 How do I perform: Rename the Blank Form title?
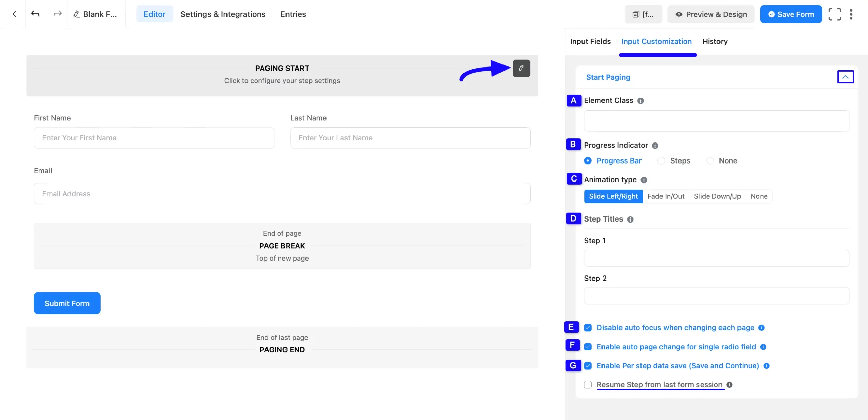(x=95, y=14)
